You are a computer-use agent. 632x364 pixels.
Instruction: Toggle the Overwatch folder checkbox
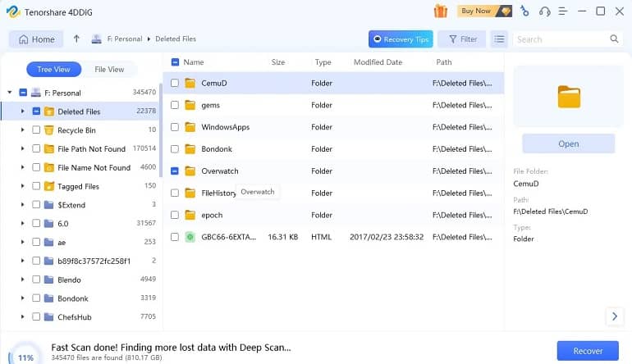pyautogui.click(x=175, y=171)
